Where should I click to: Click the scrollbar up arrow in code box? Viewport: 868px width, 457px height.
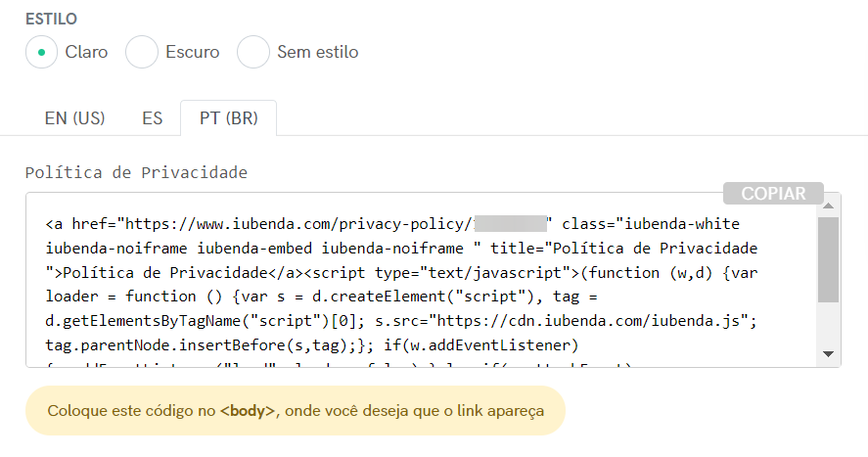click(828, 206)
